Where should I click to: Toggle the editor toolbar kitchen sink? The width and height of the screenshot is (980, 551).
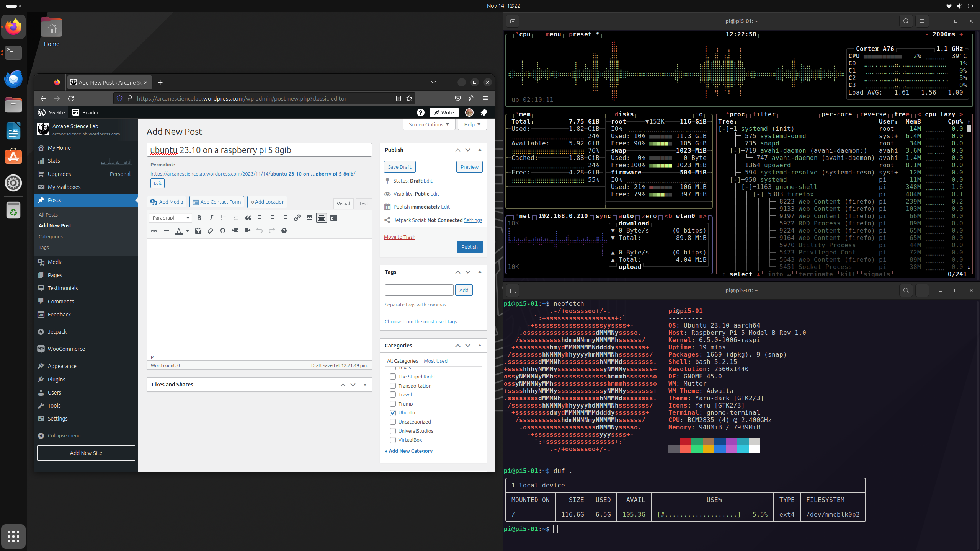pyautogui.click(x=322, y=218)
